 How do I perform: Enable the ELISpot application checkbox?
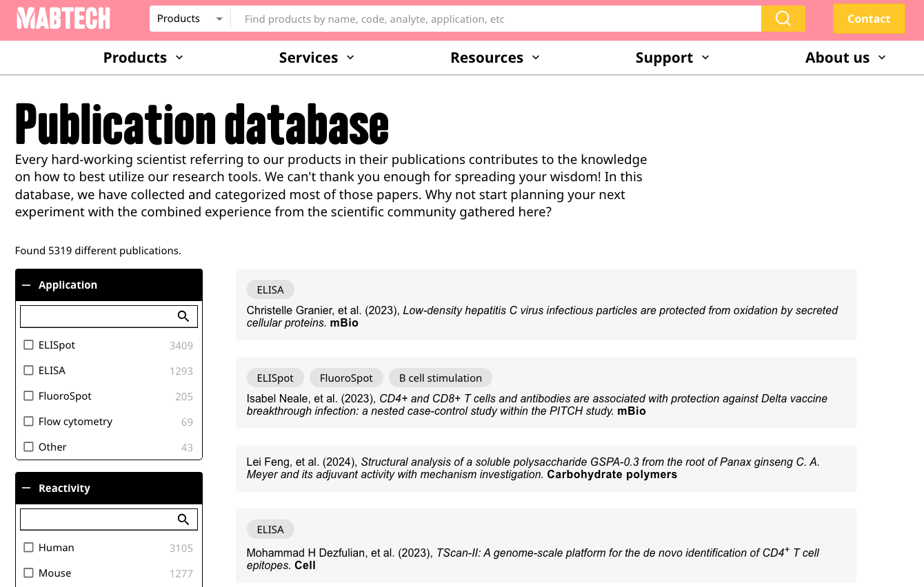29,345
